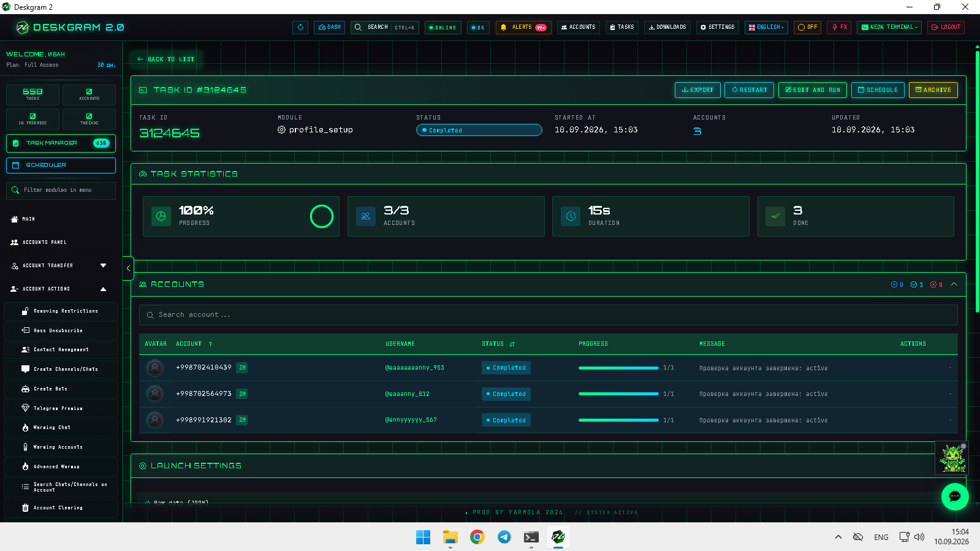Click the dragon mascot thumbnail
Image resolution: width=980 pixels, height=551 pixels.
(952, 458)
